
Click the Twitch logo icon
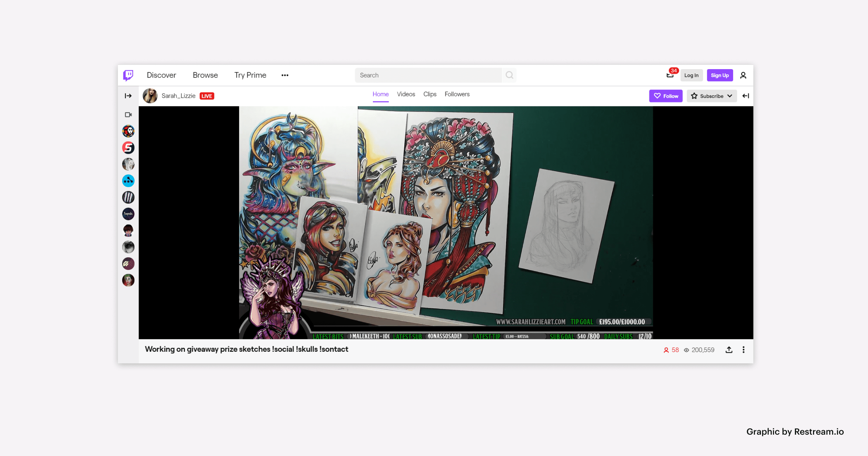pyautogui.click(x=128, y=75)
